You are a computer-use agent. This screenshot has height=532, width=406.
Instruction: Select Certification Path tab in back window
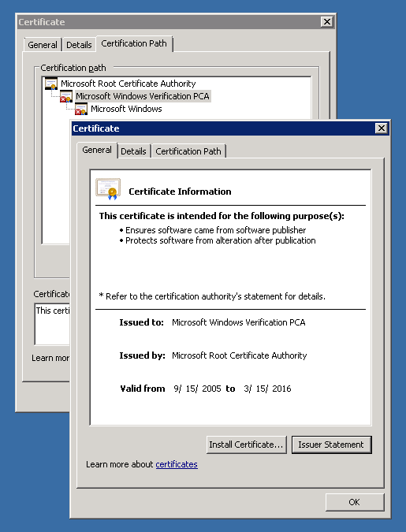point(134,43)
